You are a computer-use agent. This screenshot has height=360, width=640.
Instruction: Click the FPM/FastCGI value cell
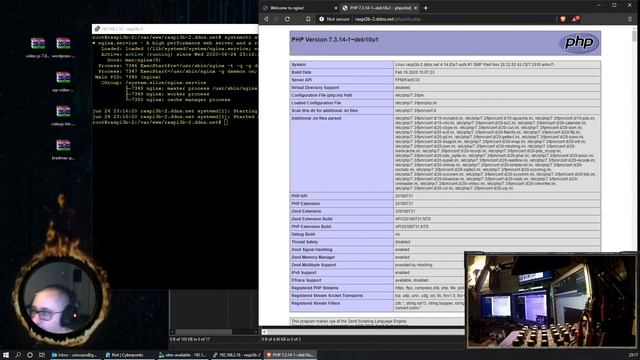pyautogui.click(x=497, y=80)
